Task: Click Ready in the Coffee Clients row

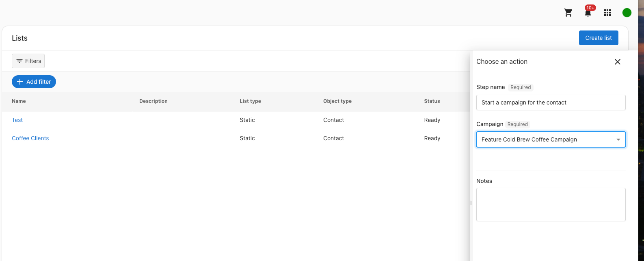Action: pyautogui.click(x=432, y=138)
